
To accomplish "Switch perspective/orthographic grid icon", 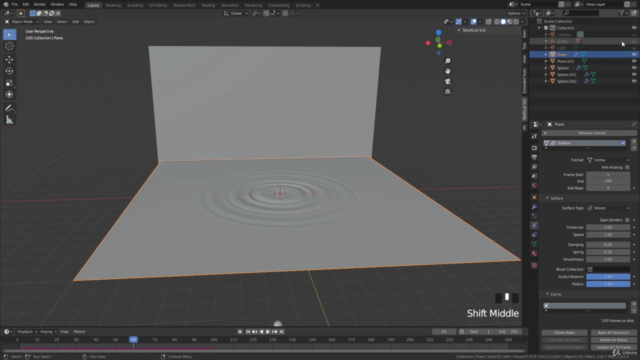I will 448,92.
